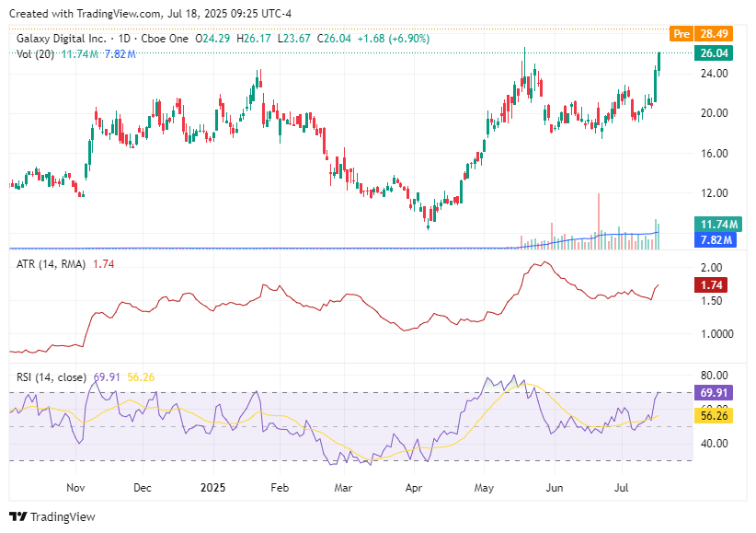Click the 'Jun' time axis label

(555, 488)
